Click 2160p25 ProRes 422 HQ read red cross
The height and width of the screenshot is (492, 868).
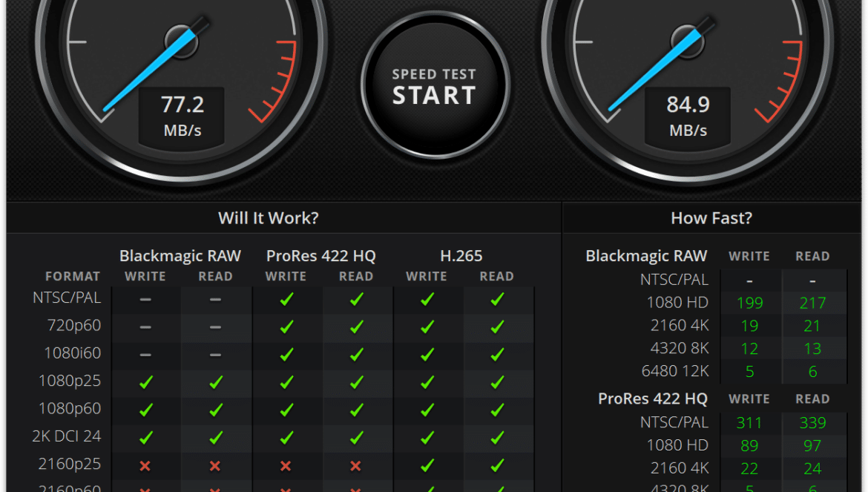(355, 466)
